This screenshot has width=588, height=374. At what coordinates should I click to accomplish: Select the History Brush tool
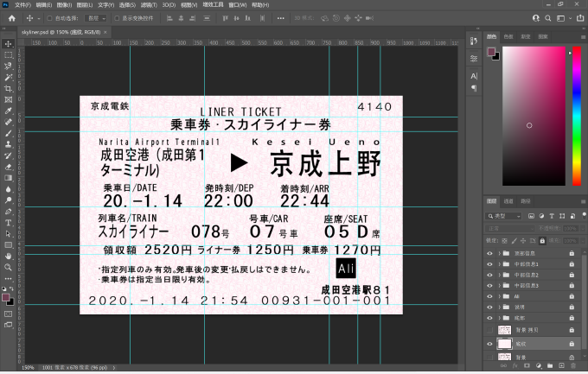pyautogui.click(x=8, y=155)
